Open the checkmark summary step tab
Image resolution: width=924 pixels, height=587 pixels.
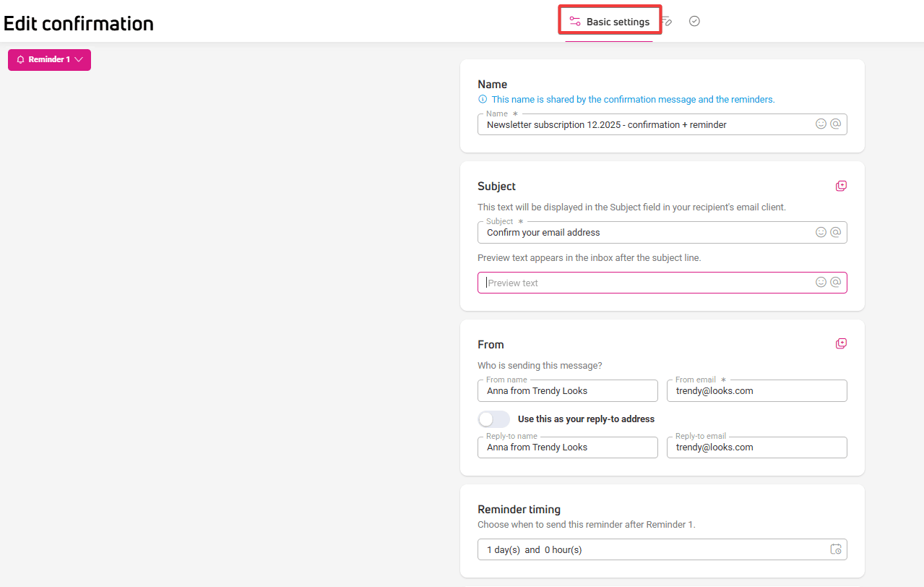[694, 22]
